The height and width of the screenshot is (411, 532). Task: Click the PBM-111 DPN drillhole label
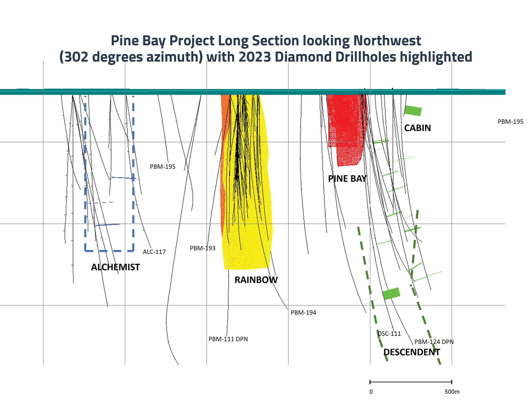coord(228,339)
